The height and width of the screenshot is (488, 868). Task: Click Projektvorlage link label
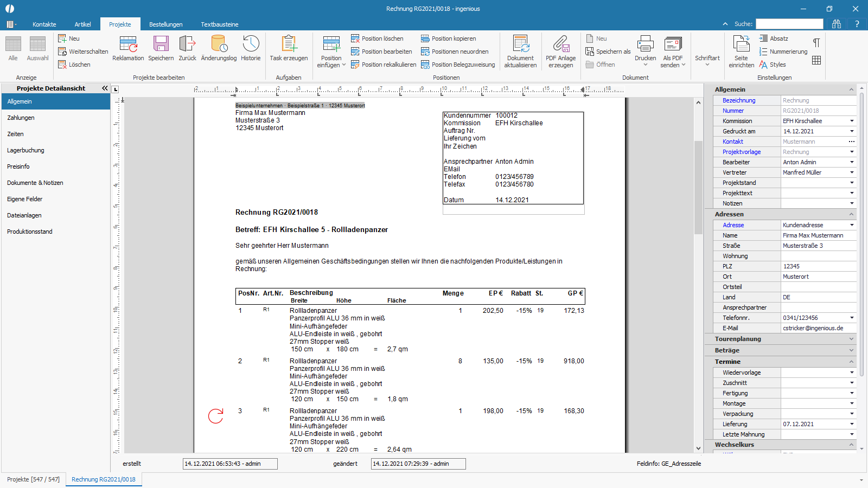pyautogui.click(x=741, y=152)
